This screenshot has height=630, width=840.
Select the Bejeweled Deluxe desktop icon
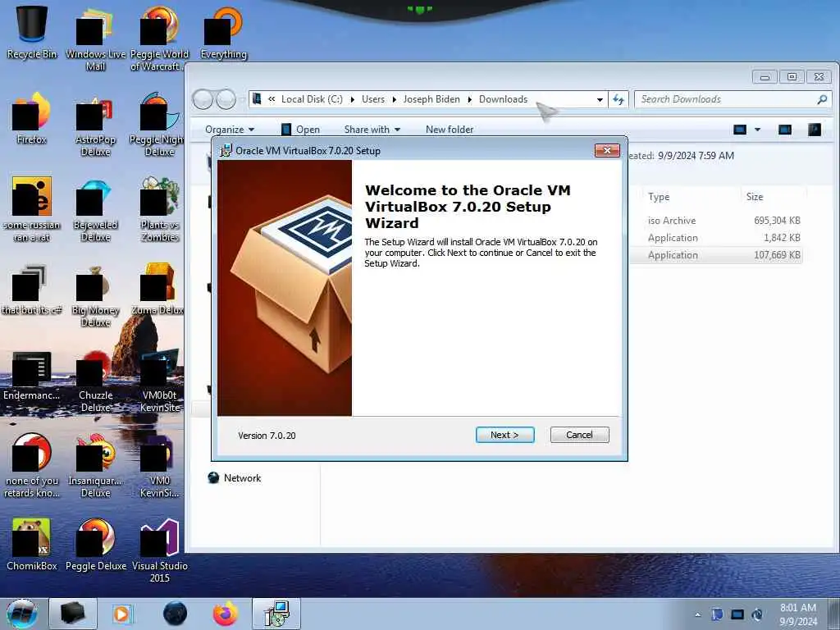coord(95,209)
